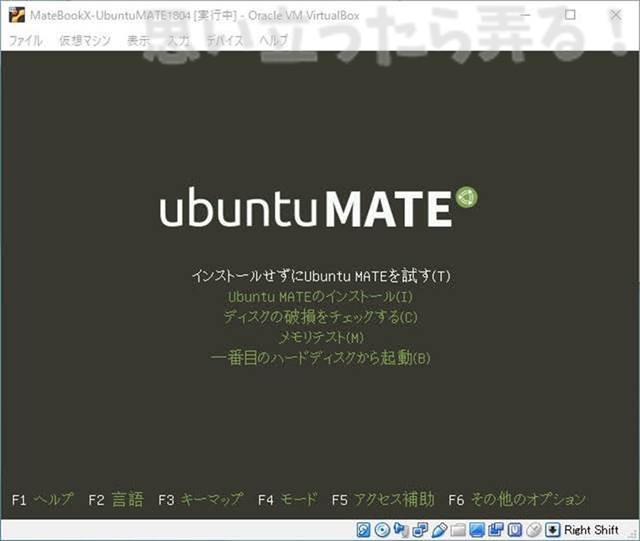This screenshot has height=541, width=640.
Task: Click F1 ヘルプ at the bottom
Action: coord(43,499)
